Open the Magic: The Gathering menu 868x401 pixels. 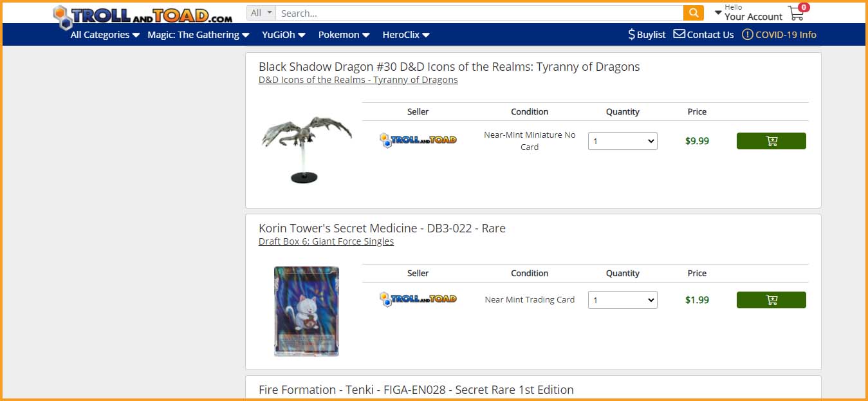click(198, 35)
